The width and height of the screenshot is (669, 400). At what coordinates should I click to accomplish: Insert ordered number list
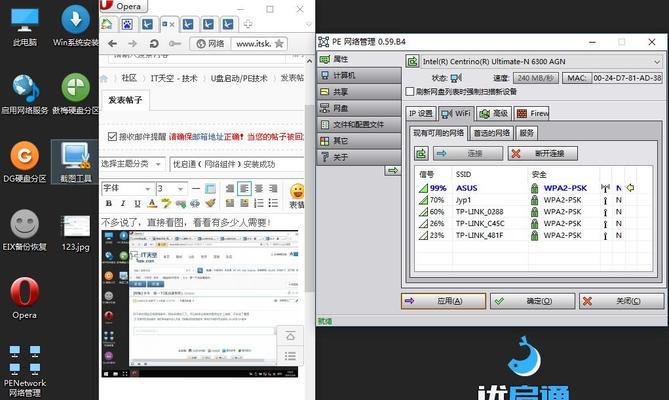click(259, 203)
